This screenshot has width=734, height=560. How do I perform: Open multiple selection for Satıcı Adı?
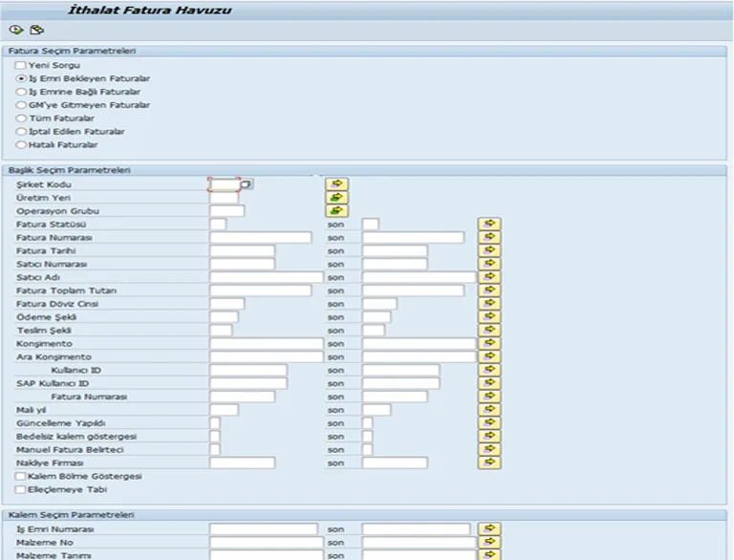(489, 277)
